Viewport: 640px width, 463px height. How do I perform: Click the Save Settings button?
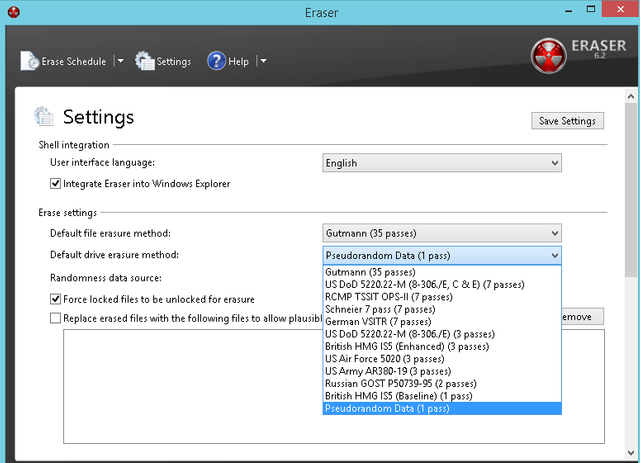point(567,121)
